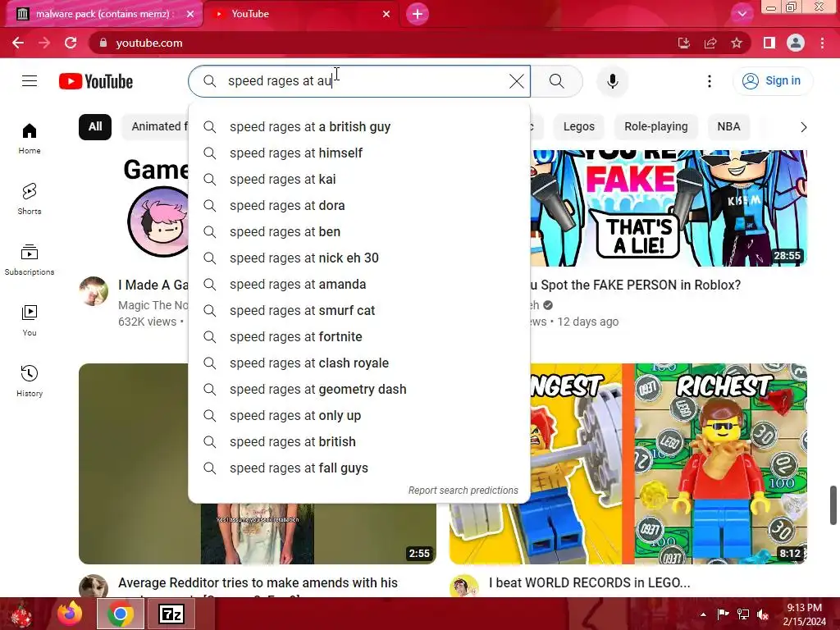Share this page from address bar
Screen dimensions: 840x630
pos(710,43)
